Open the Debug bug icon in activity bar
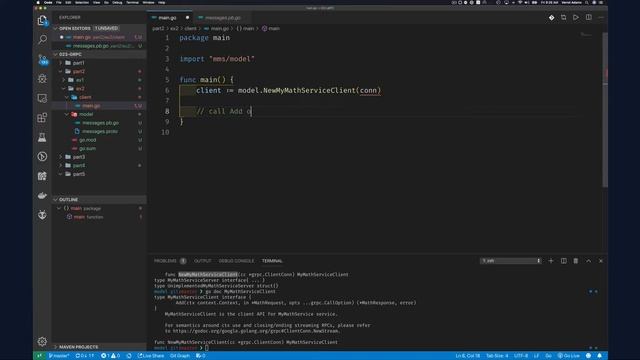Image resolution: width=640 pixels, height=360 pixels. (x=42, y=79)
